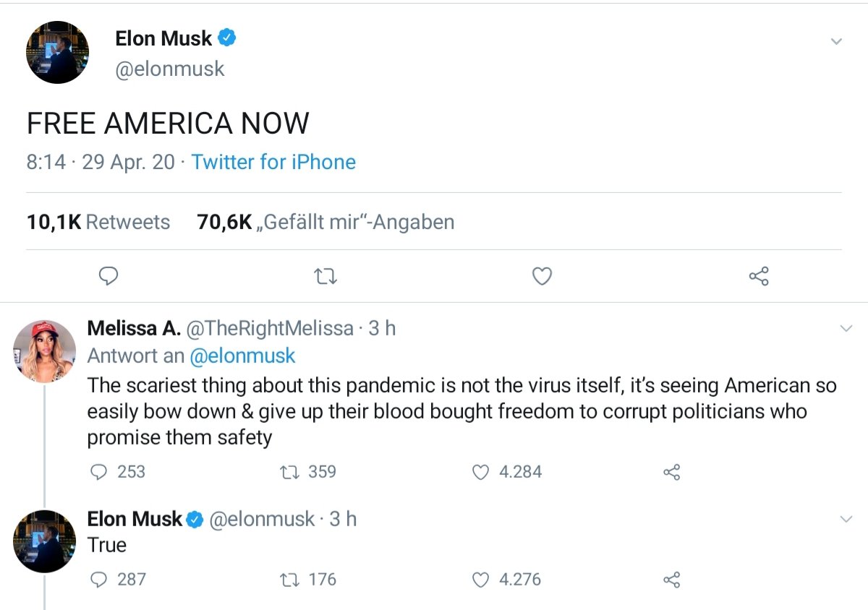Like the FREE AMERICA NOW tweet

click(542, 276)
